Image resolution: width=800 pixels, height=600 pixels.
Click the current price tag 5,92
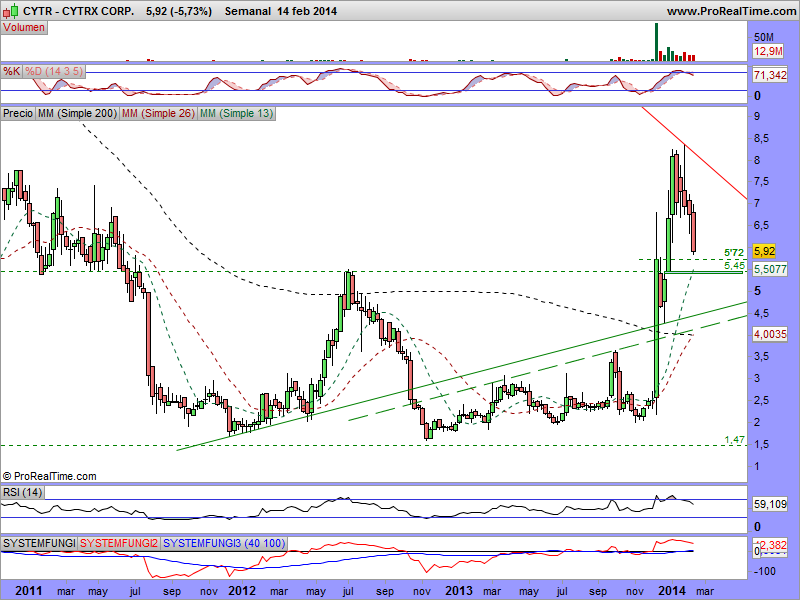tap(764, 251)
